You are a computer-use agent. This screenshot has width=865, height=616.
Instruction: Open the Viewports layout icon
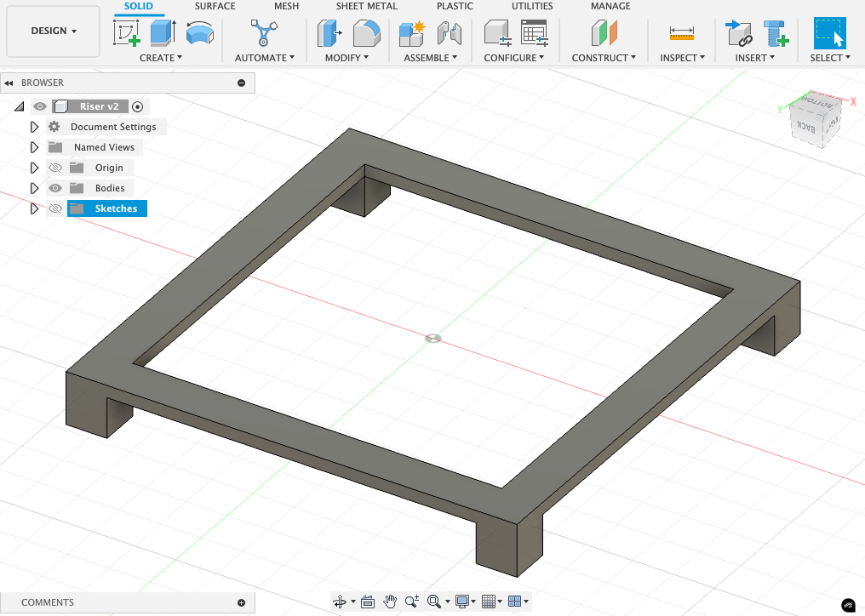pos(514,602)
